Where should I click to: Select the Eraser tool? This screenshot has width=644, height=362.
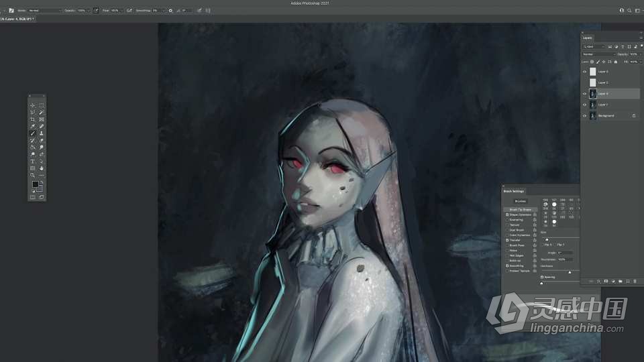coord(41,140)
